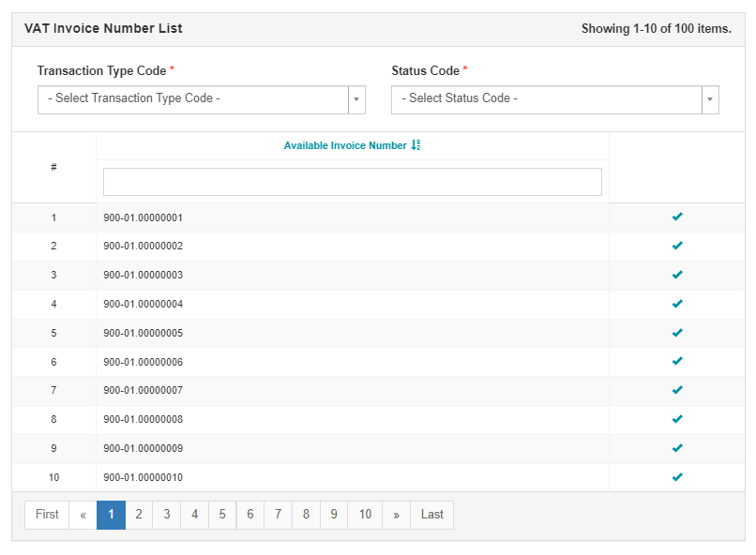
Task: Click the checkmark icon in row 3
Action: 677,275
